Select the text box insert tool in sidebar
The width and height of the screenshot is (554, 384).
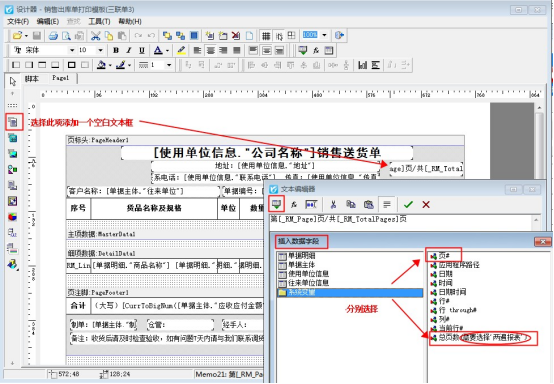click(14, 122)
